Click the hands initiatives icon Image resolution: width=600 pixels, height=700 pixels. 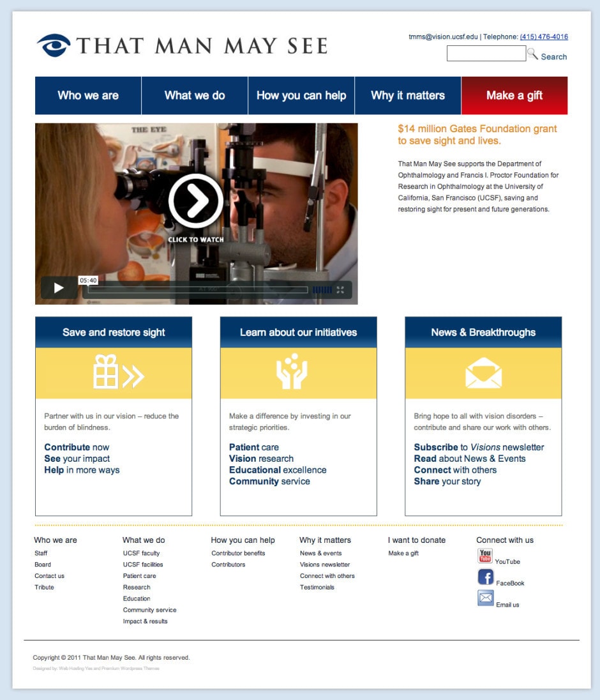292,372
